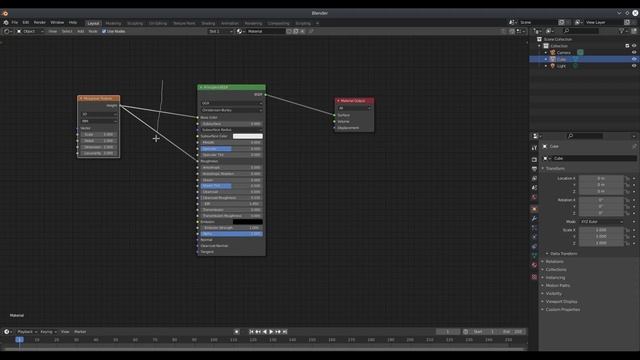Toggle Collection visibility eye icon

[x=634, y=46]
